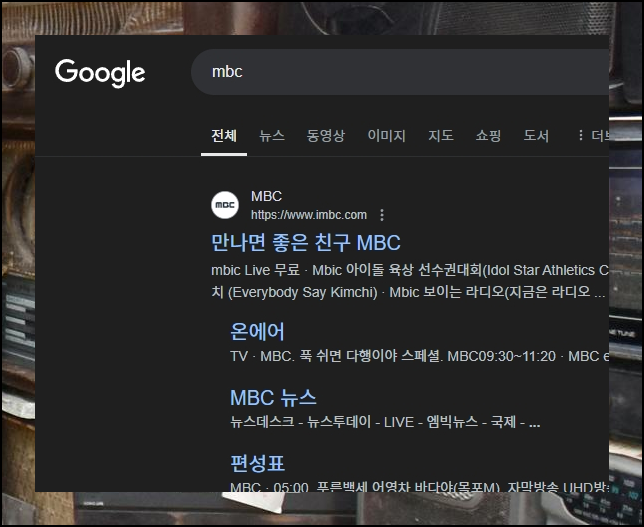The height and width of the screenshot is (527, 644).
Task: Open the 지도 tab
Action: click(441, 136)
